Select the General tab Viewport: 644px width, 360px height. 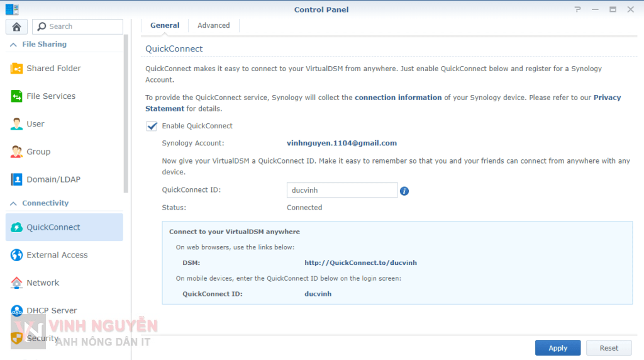[x=165, y=25]
